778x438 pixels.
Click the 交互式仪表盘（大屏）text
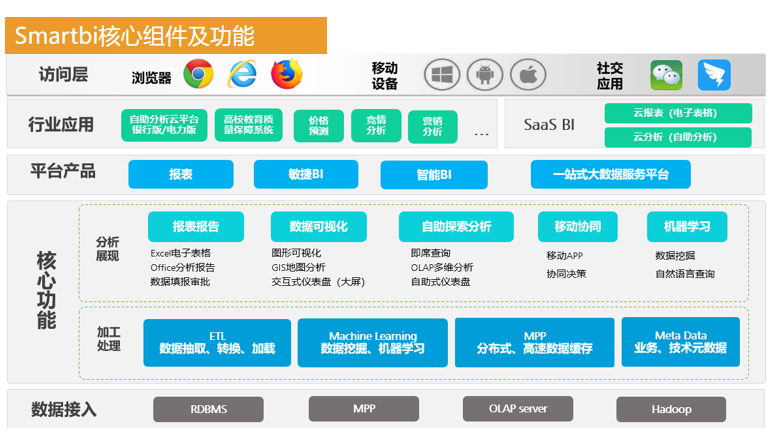click(x=318, y=282)
